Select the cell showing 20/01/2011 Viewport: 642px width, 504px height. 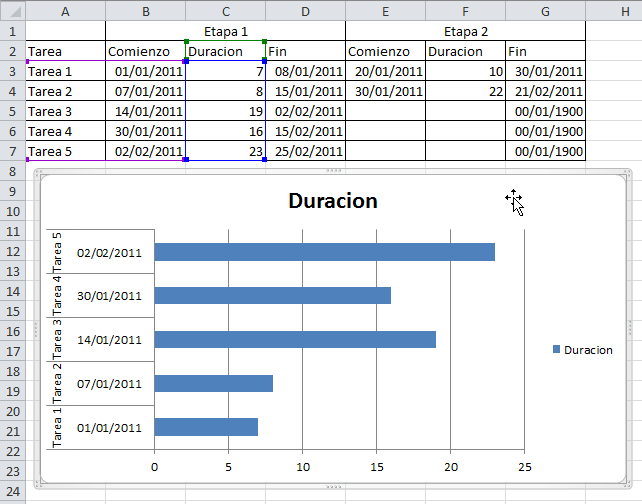click(x=385, y=71)
